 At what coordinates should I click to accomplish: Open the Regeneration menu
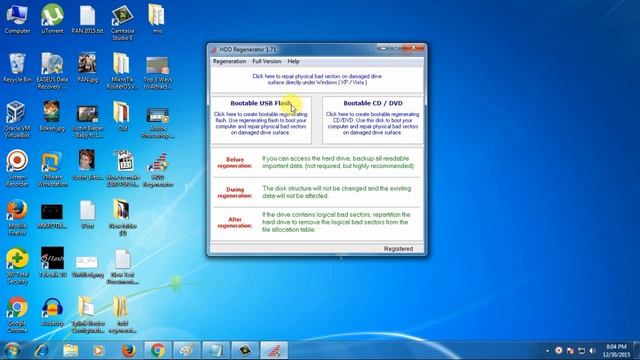229,61
